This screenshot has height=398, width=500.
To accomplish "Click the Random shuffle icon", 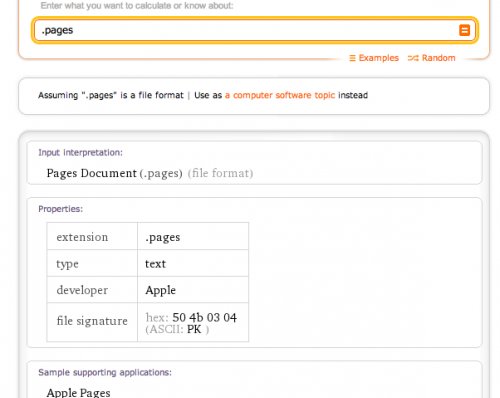I will (413, 58).
